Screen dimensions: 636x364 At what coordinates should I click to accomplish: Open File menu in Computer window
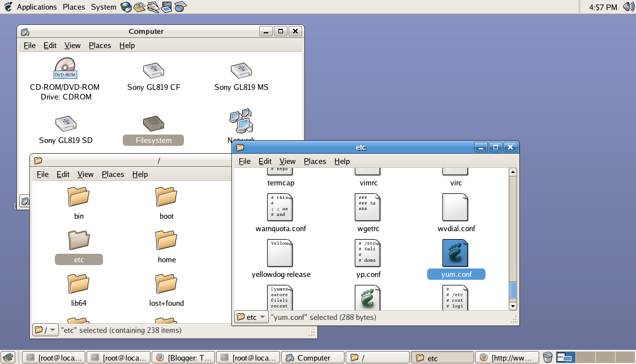coord(29,45)
